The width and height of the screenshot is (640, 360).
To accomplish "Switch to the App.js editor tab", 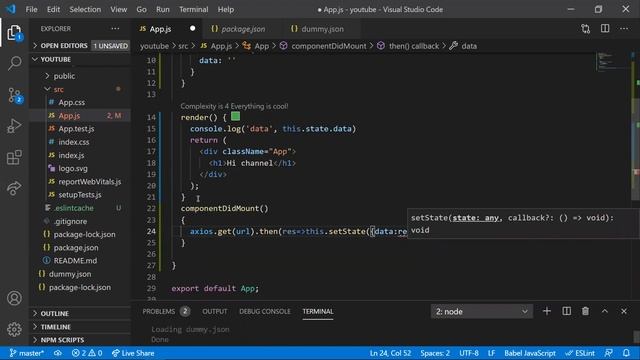I will click(167, 29).
